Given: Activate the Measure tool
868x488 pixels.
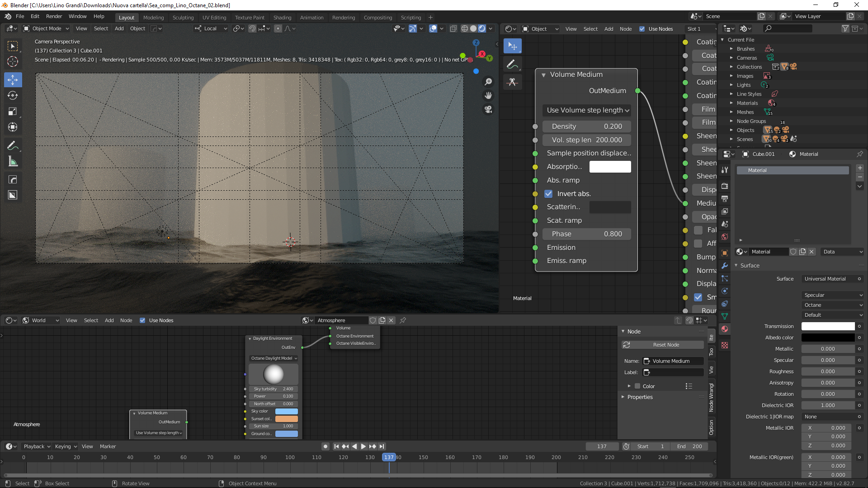Looking at the screenshot, I should click(13, 161).
